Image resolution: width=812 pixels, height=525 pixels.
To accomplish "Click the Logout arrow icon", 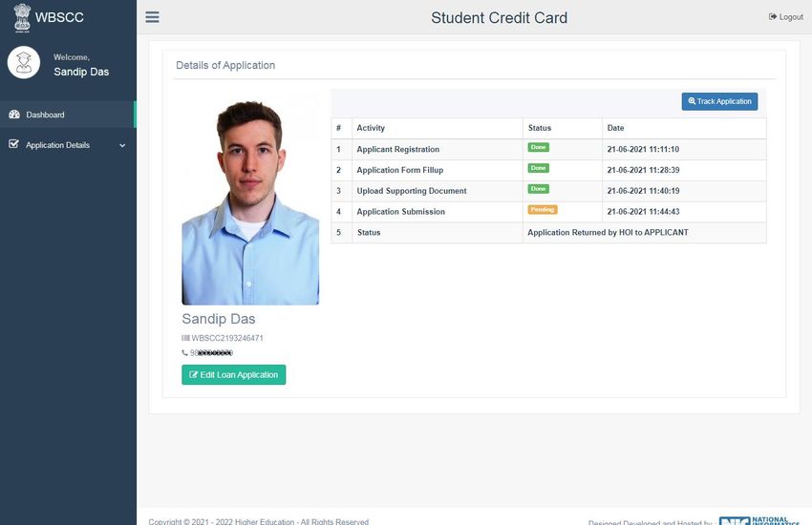I will tap(773, 17).
